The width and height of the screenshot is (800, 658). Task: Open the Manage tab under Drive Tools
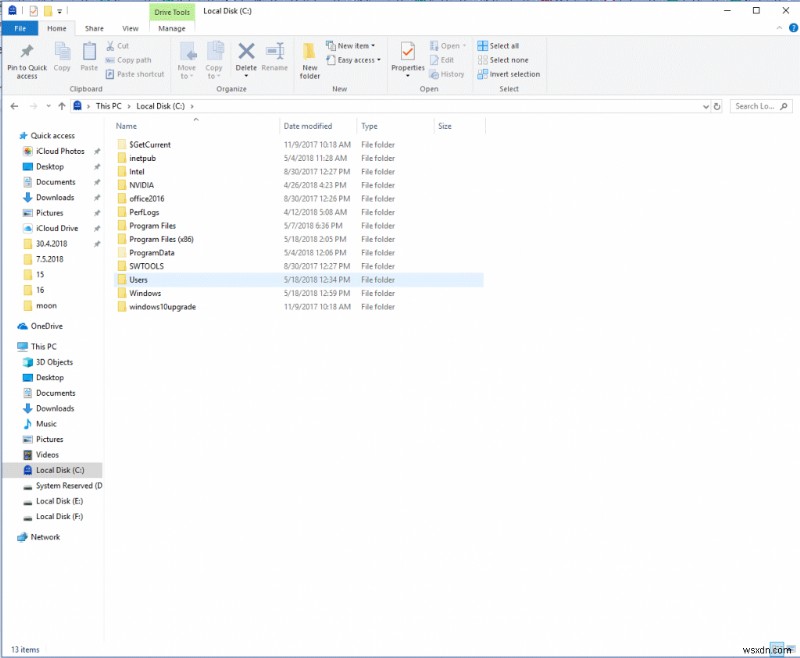pyautogui.click(x=171, y=28)
